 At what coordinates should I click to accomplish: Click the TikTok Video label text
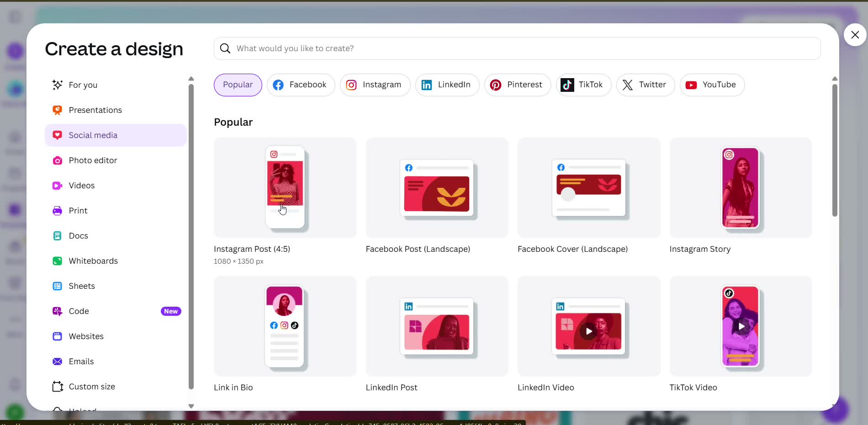[693, 388]
